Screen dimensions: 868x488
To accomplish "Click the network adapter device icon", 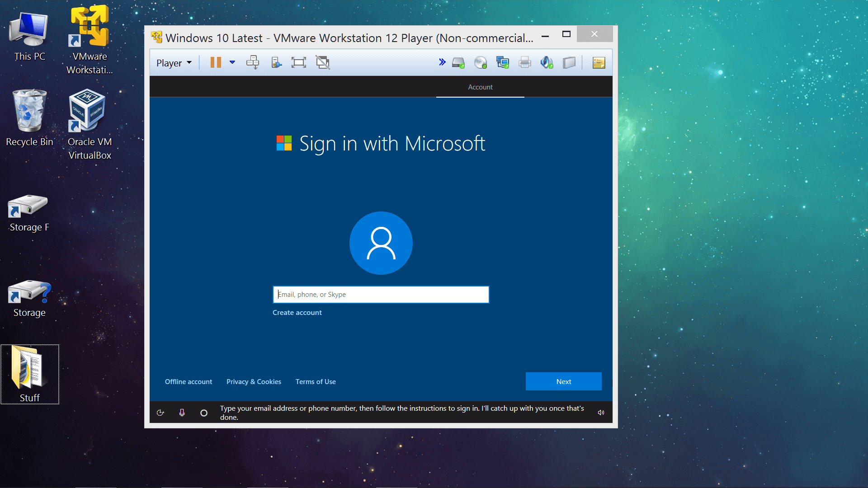I will coord(503,62).
